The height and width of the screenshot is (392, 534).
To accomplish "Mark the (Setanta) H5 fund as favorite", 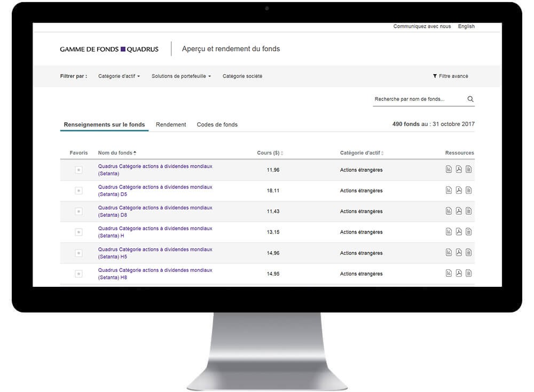I will pos(78,253).
